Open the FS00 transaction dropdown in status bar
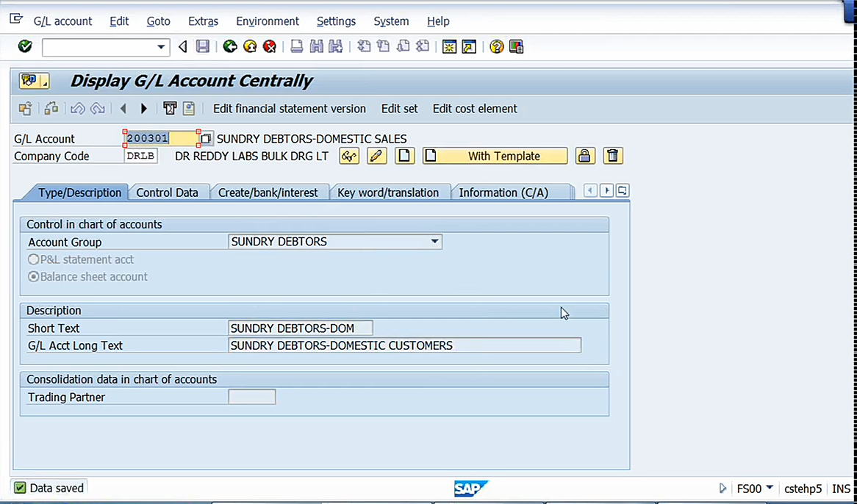857x504 pixels. (x=770, y=488)
